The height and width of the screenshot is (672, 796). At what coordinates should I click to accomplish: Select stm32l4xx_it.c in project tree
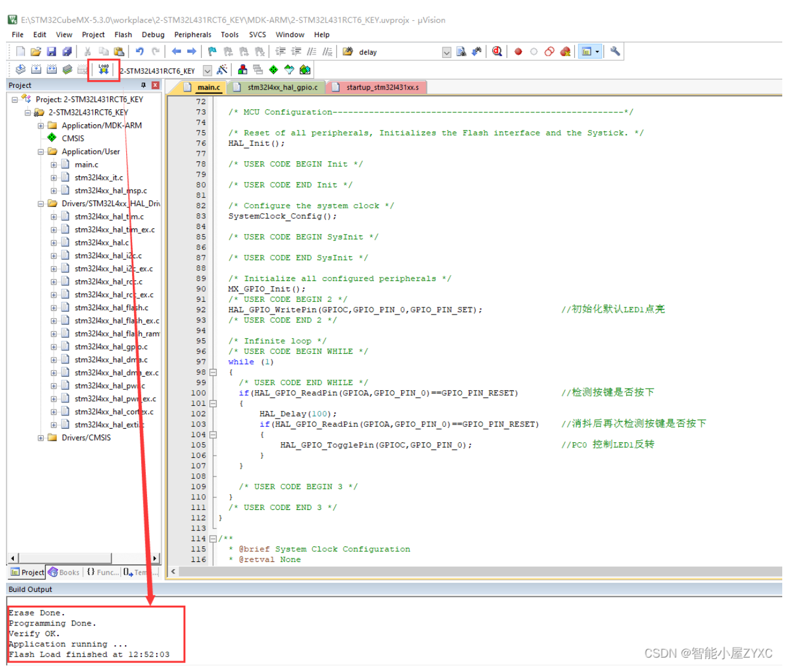99,178
